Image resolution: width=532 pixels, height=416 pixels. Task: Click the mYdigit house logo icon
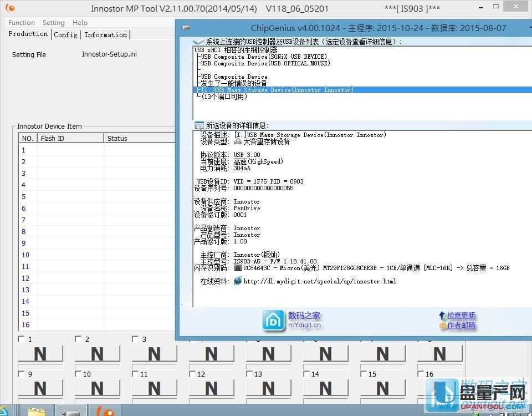tap(273, 320)
